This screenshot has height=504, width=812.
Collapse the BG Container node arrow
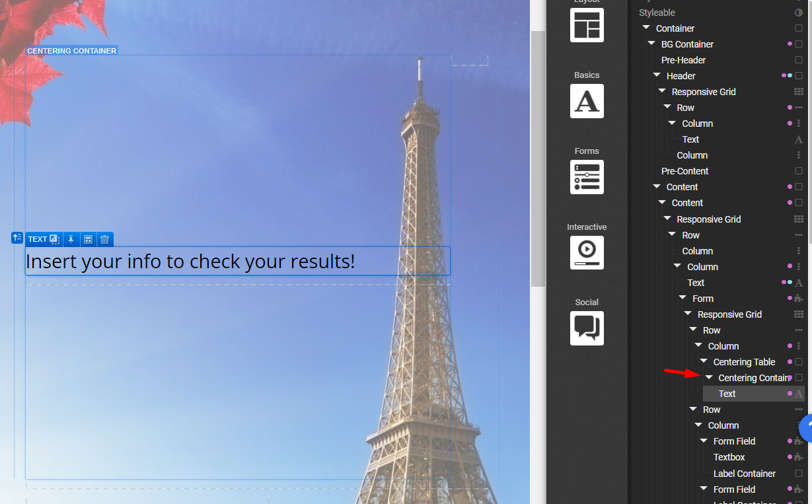click(651, 44)
